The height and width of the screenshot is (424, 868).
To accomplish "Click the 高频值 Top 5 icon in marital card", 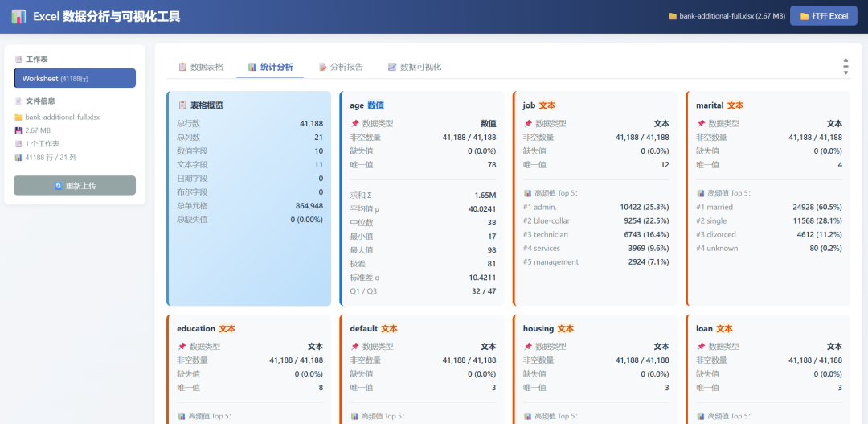I will click(701, 193).
